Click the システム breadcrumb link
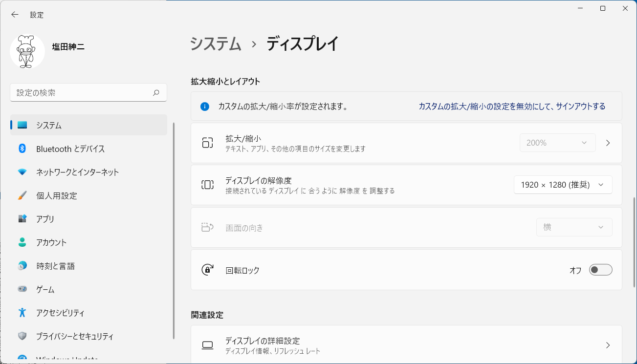The width and height of the screenshot is (637, 364). click(216, 44)
